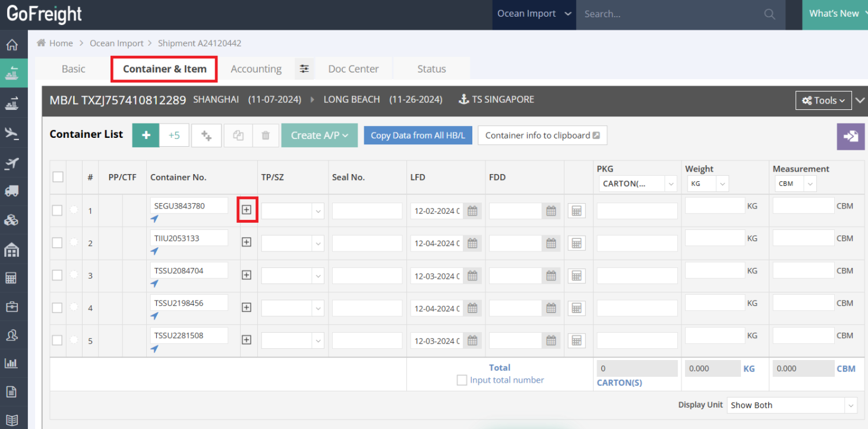Screen dimensions: 868x429
Task: Select the checkbox for container row 2
Action: (57, 242)
